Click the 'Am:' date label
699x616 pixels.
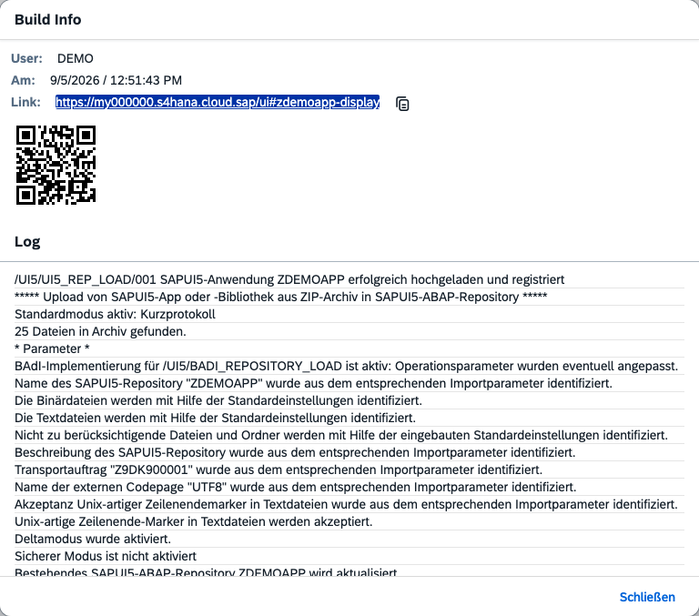[x=23, y=80]
